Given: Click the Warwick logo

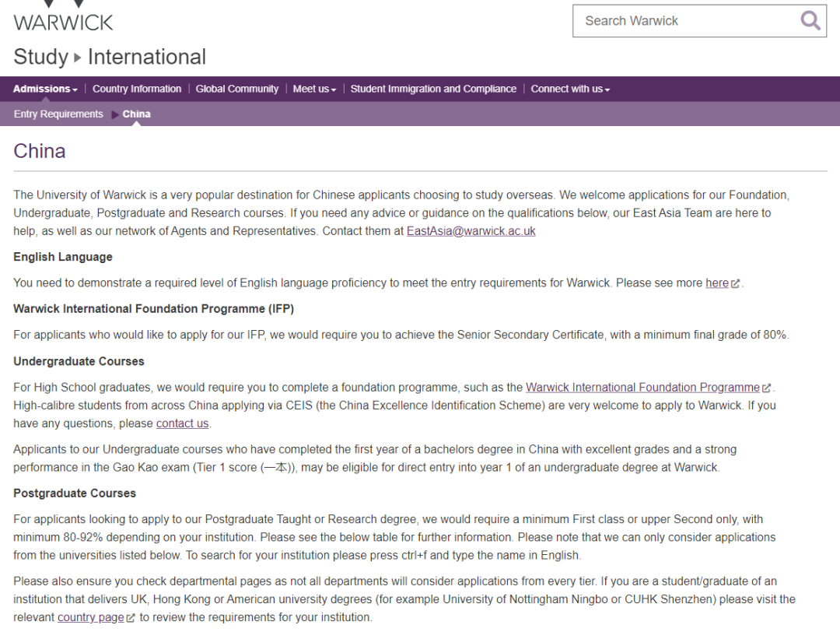Looking at the screenshot, I should (63, 17).
